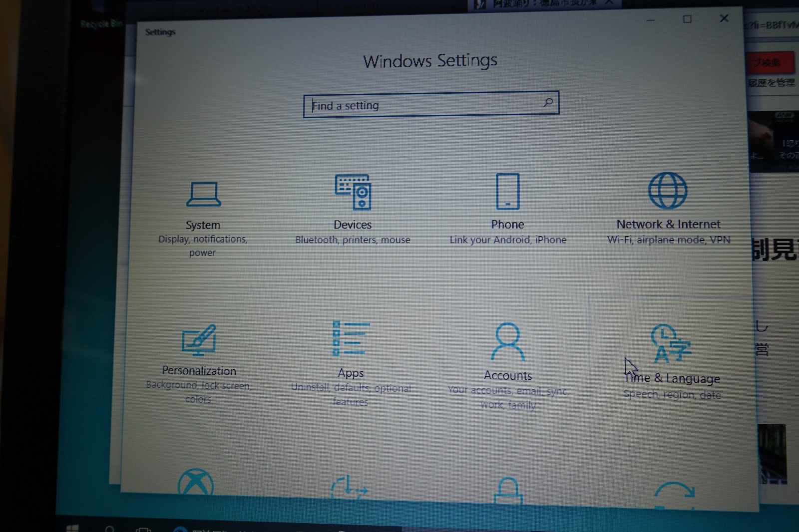The height and width of the screenshot is (532, 799).
Task: Click the Apps category label
Action: click(x=351, y=373)
